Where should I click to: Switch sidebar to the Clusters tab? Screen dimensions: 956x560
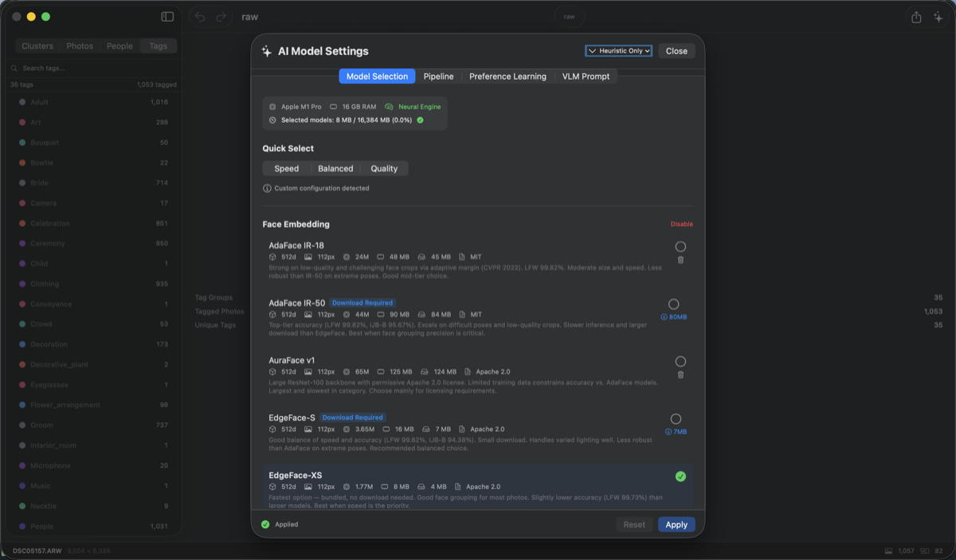pos(37,46)
